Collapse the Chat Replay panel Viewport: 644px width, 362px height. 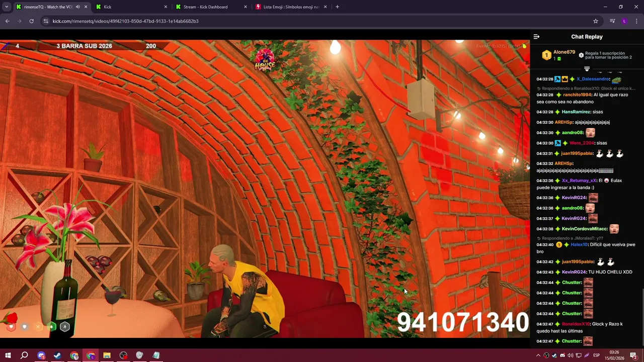click(536, 37)
